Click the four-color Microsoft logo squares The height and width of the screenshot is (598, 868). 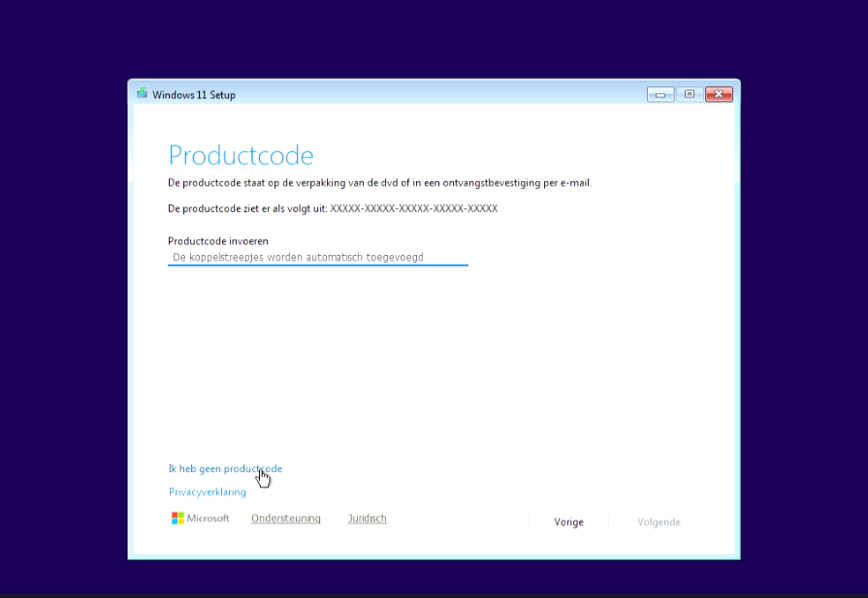coord(177,519)
